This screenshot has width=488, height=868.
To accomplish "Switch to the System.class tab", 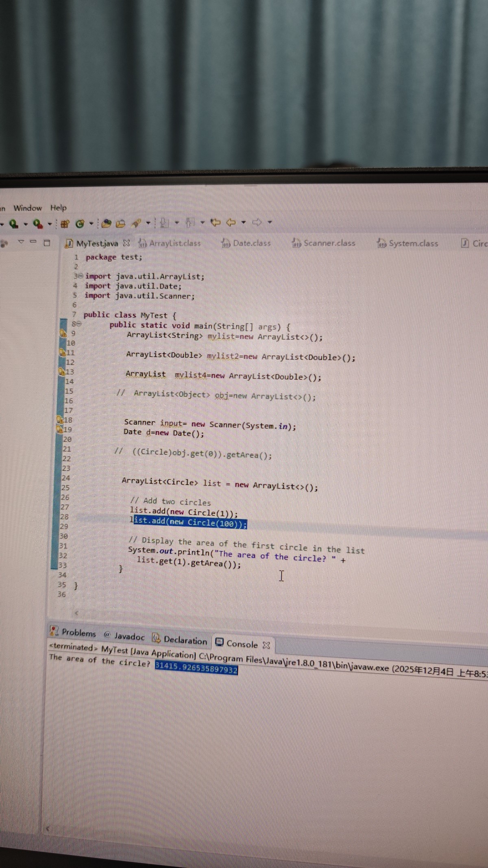I will [x=408, y=243].
